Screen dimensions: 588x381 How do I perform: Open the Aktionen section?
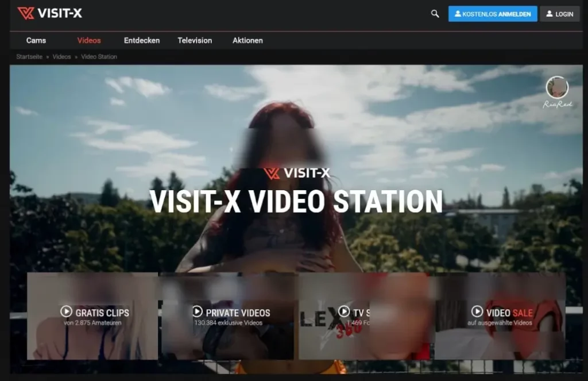tap(247, 40)
